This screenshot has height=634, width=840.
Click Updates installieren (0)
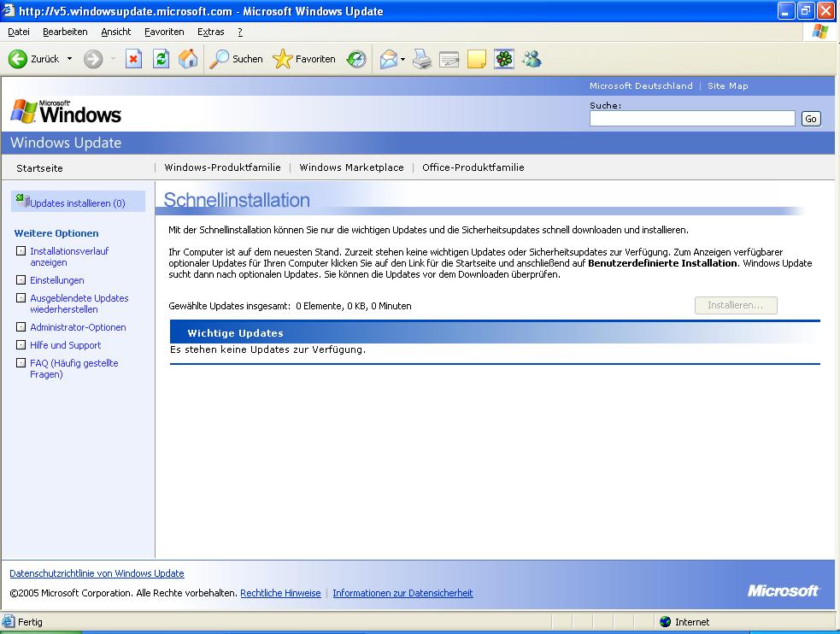coord(78,203)
